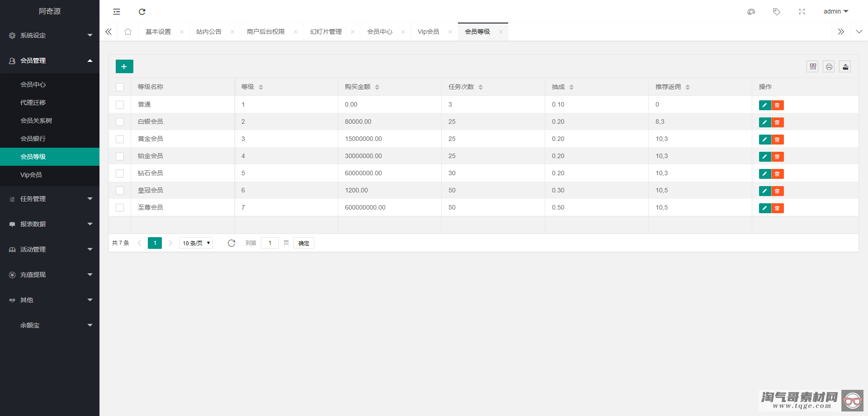Image resolution: width=868 pixels, height=416 pixels.
Task: Check the 普通 row checkbox
Action: (x=120, y=105)
